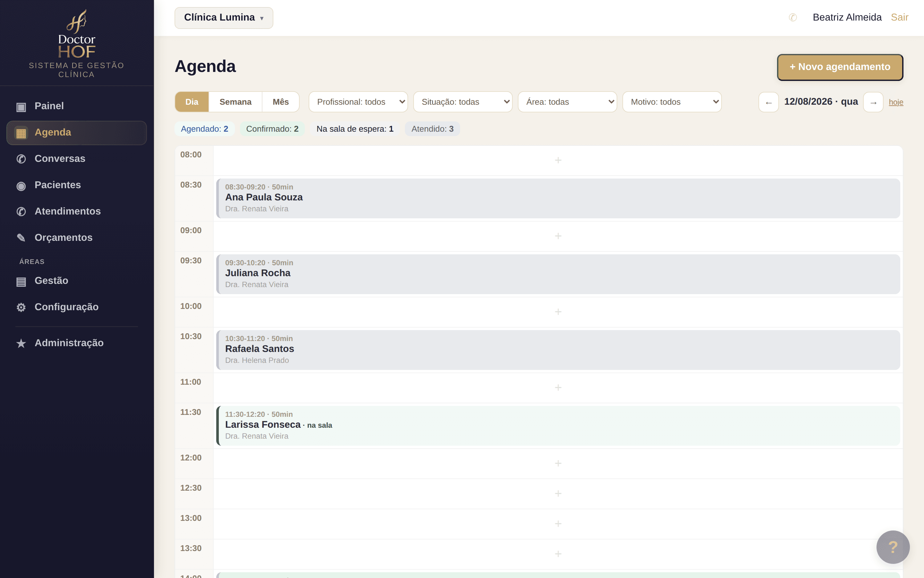Viewport: 924px width, 578px height.
Task: Filter by the Confirmado: 2 status chip
Action: pos(272,129)
